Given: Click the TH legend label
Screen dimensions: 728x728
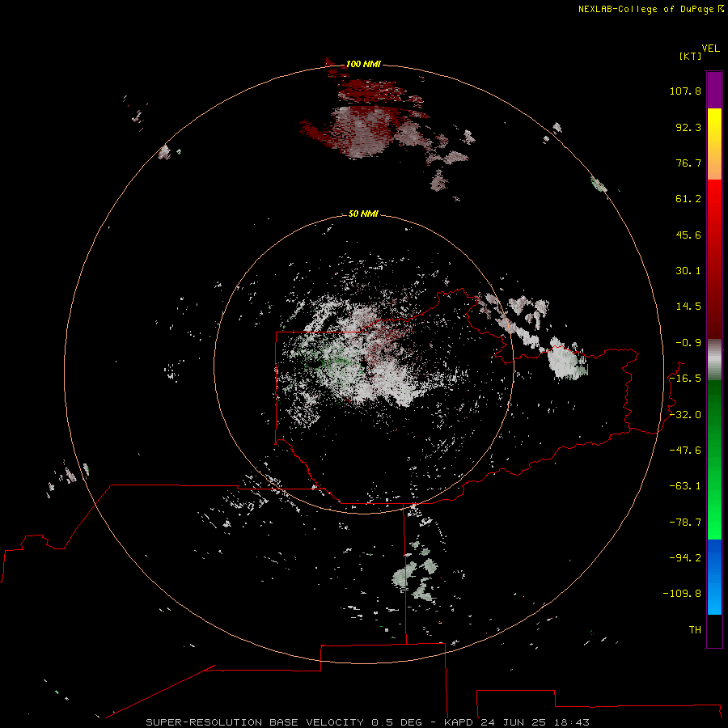Looking at the screenshot, I should coord(695,630).
